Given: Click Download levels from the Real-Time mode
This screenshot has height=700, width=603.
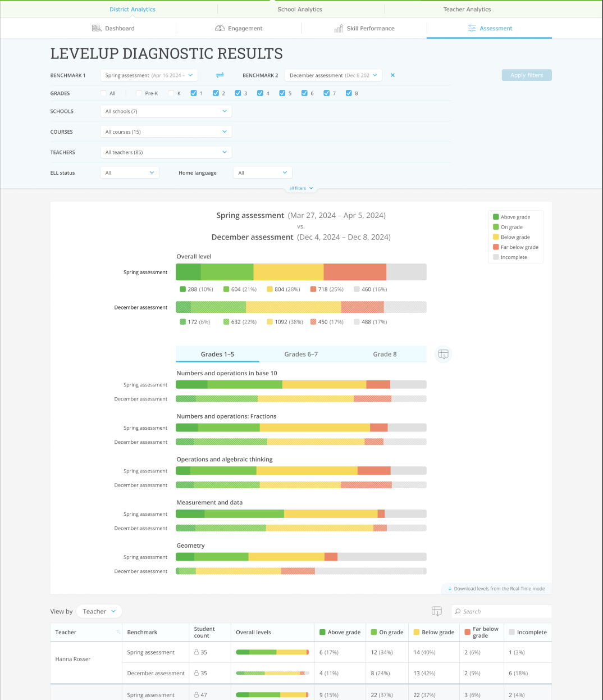Looking at the screenshot, I should 496,588.
